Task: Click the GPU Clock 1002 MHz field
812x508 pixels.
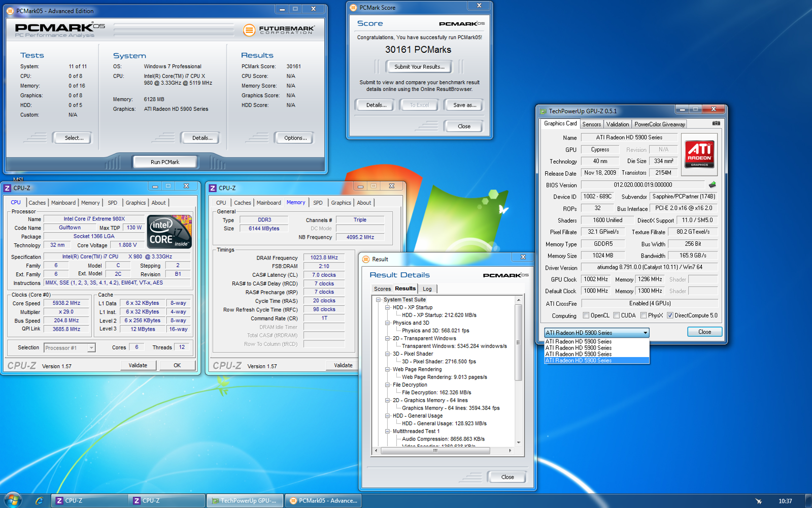Action: (x=596, y=279)
